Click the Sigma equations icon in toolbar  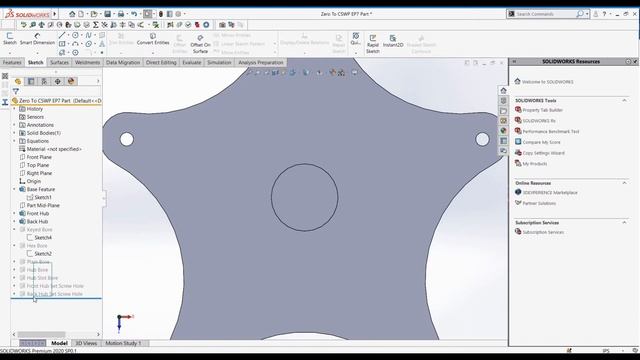click(96, 25)
